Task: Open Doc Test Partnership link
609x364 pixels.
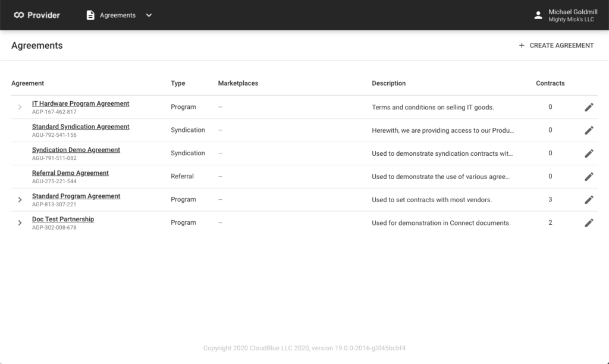Action: click(63, 219)
